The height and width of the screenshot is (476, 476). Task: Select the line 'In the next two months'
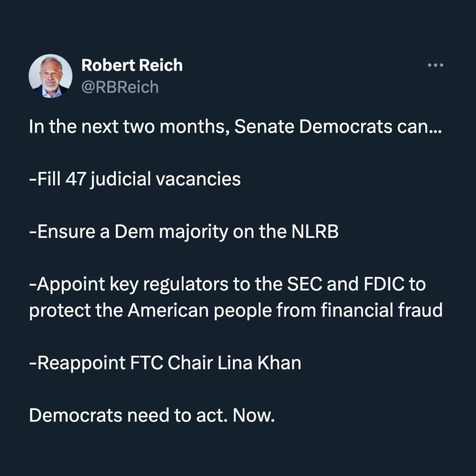pos(236,127)
